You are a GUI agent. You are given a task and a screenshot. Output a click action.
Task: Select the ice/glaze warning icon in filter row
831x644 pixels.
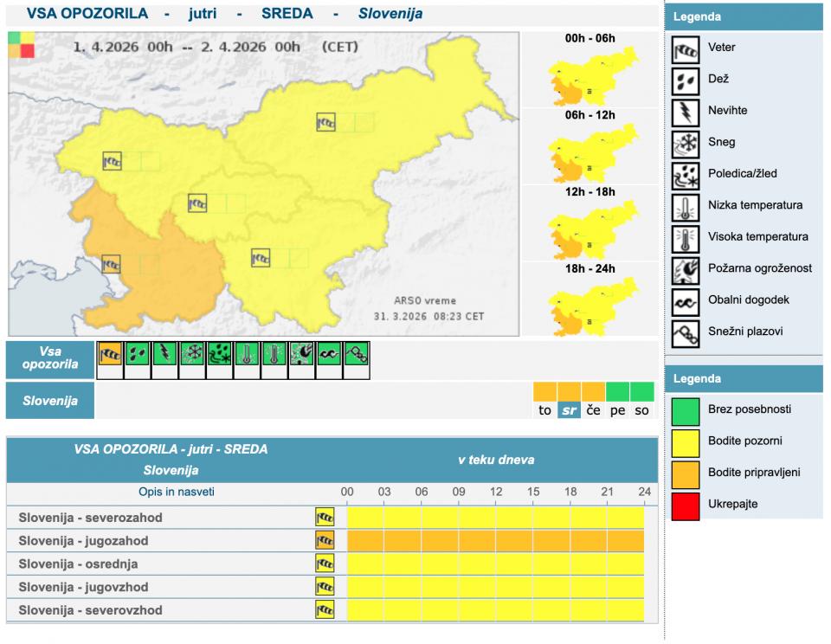tap(220, 353)
